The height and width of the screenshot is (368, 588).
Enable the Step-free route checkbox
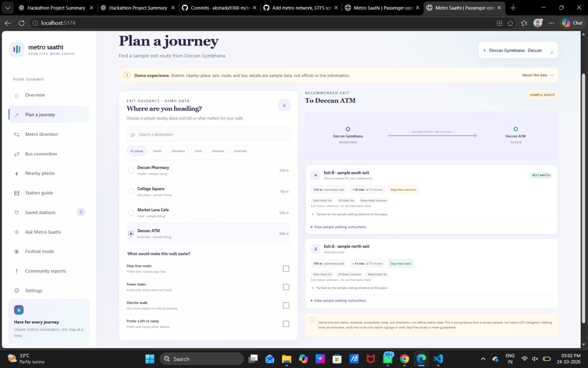coord(286,269)
